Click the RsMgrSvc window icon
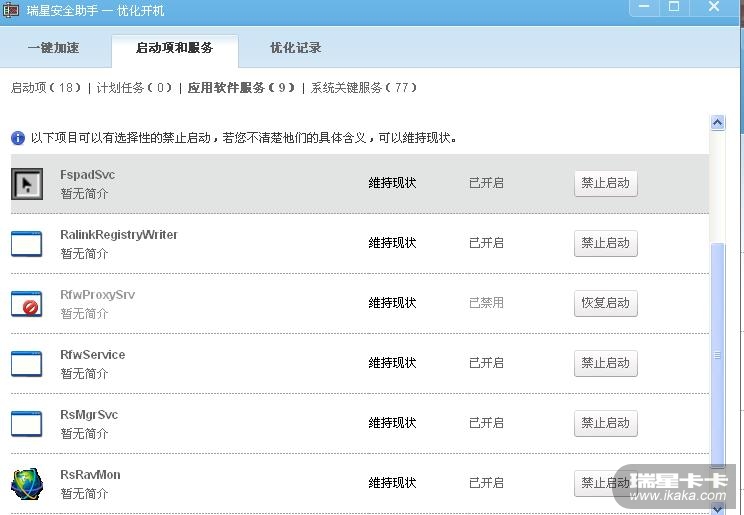 click(27, 424)
